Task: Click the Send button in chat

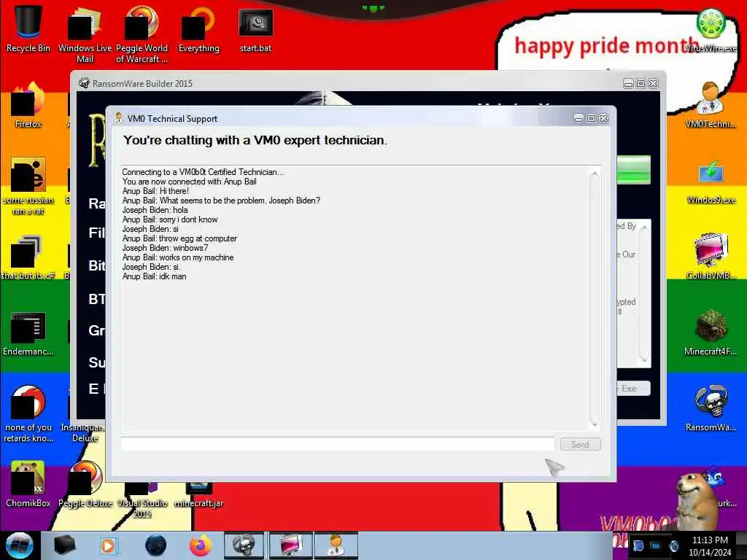Action: [x=580, y=444]
